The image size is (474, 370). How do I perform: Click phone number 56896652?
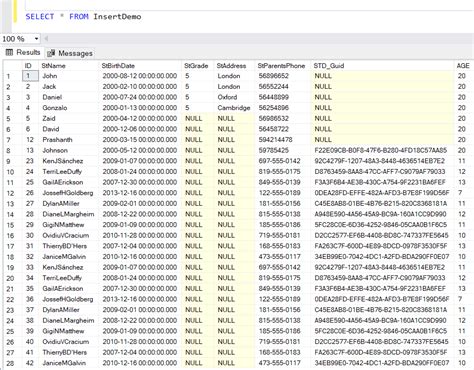(x=273, y=76)
